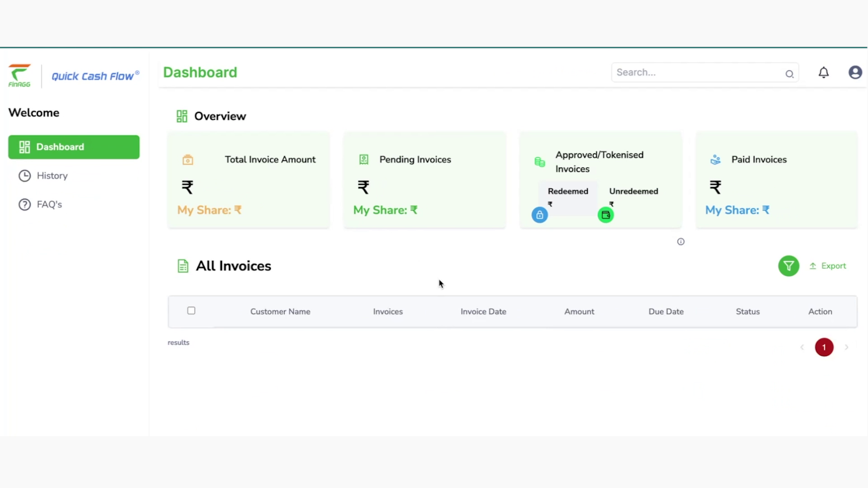Screen dimensions: 868x488
Task: Export the invoice list
Action: (x=828, y=266)
